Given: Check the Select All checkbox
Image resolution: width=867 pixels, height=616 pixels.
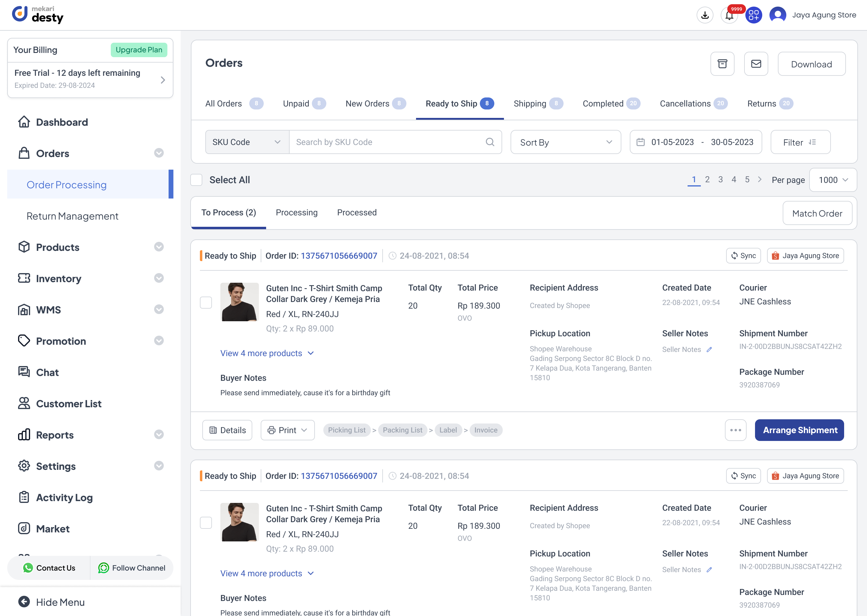Looking at the screenshot, I should [196, 180].
